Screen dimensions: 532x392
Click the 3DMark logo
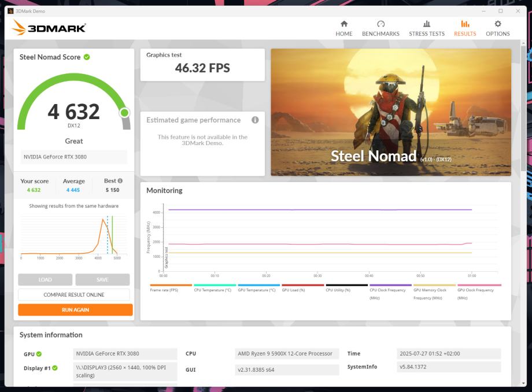pos(49,28)
